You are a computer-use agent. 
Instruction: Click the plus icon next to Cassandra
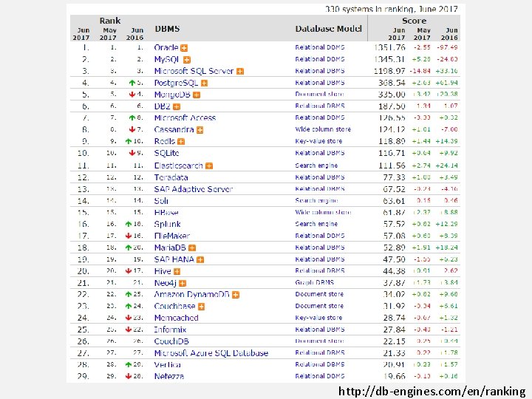[x=199, y=130]
